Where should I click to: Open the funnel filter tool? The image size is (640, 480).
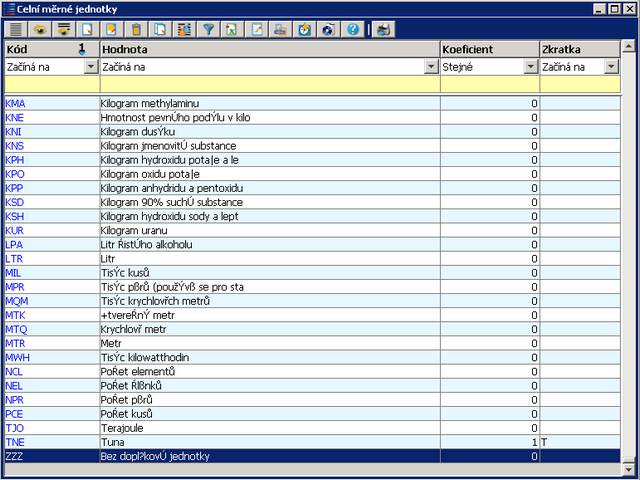209,29
